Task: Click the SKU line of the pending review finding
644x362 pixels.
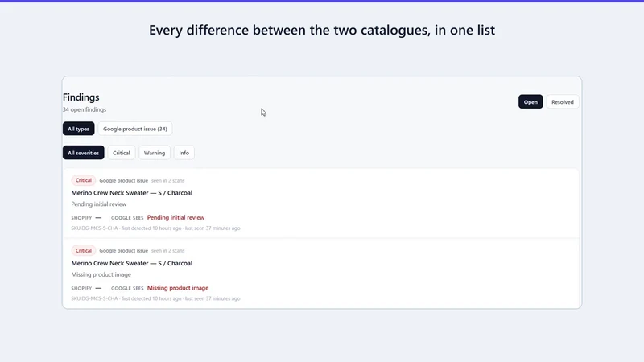Action: pyautogui.click(x=155, y=228)
